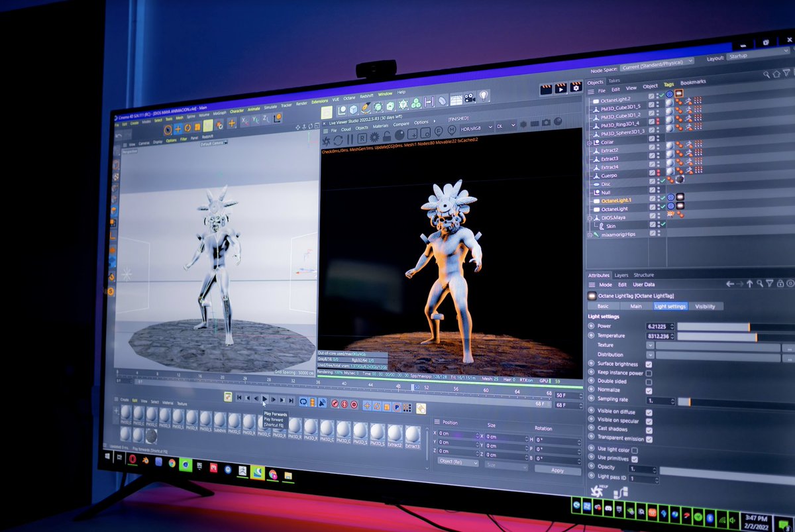Click the Live Viewer focus picker F icon
The width and height of the screenshot is (795, 532).
[439, 131]
